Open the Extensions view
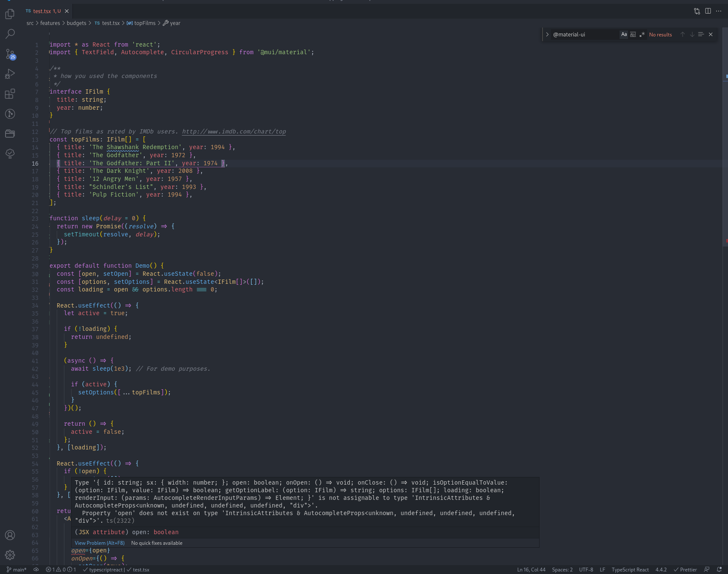The image size is (728, 574). pyautogui.click(x=10, y=94)
